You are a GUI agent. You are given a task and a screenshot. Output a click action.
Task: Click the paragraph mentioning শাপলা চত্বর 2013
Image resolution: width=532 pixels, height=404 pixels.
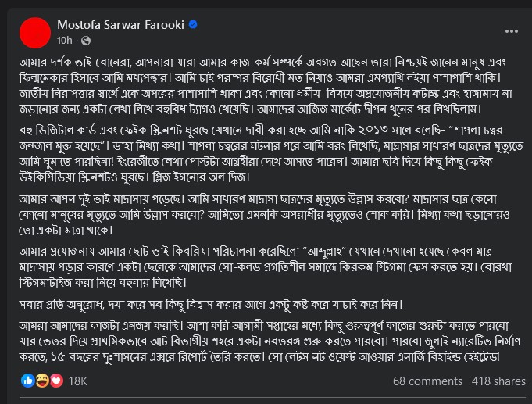(x=271, y=153)
